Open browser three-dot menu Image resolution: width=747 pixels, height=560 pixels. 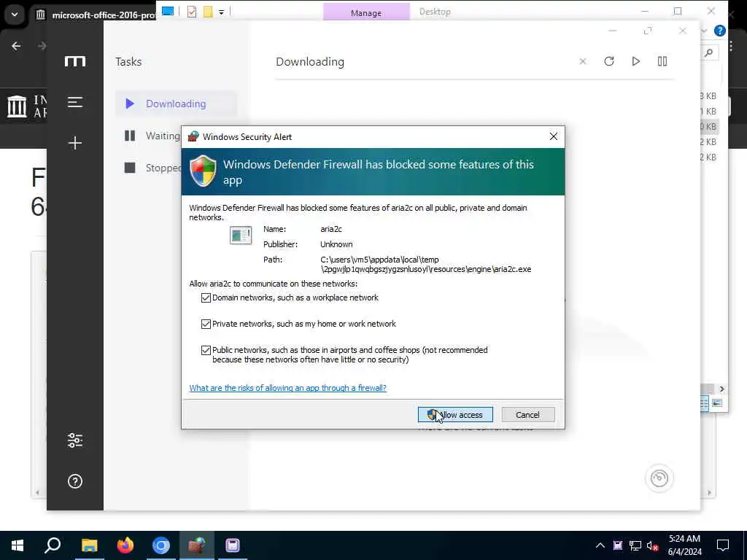731,46
